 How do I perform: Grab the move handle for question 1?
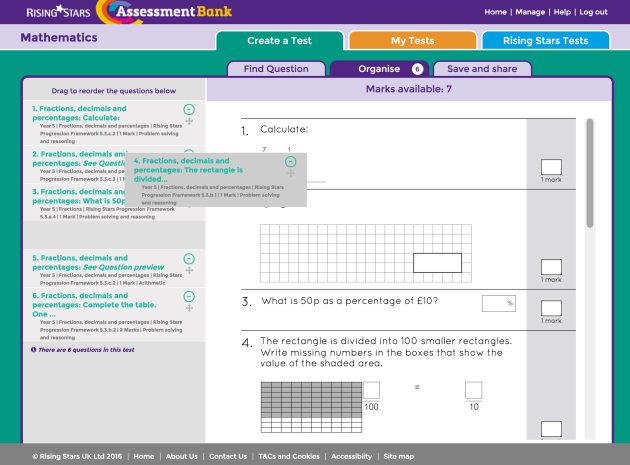coord(189,121)
